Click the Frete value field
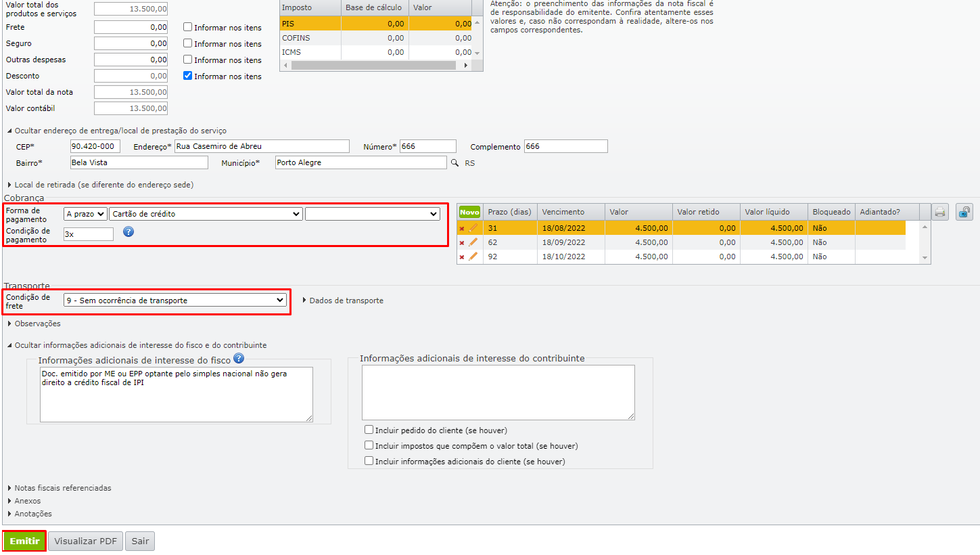The image size is (980, 555). pos(131,27)
